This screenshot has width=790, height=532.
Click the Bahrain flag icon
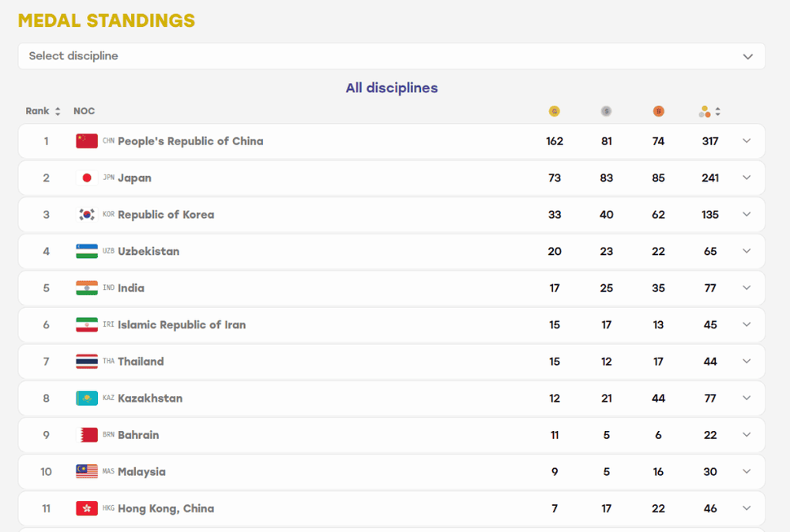87,435
